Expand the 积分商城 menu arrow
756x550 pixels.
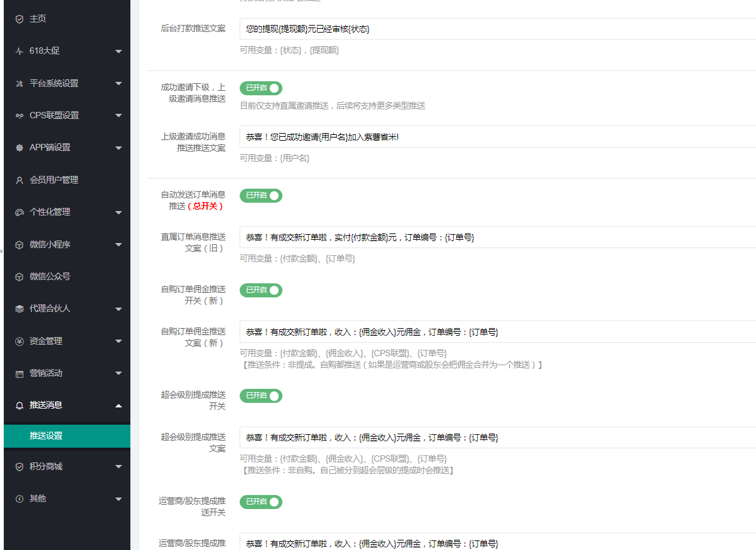[119, 466]
